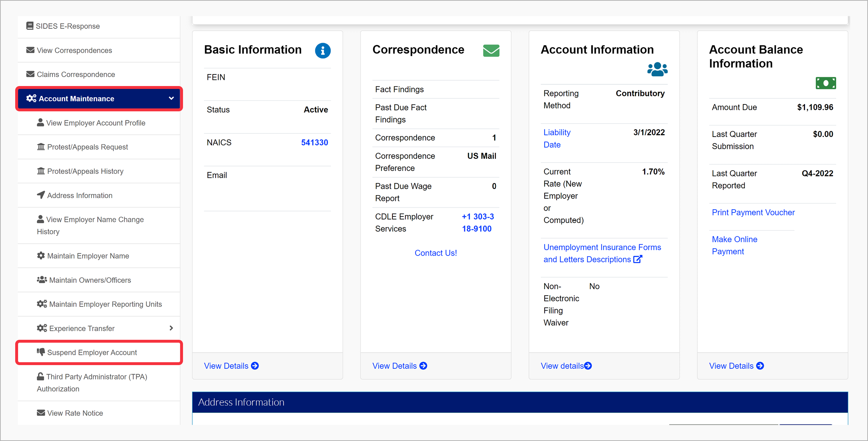Click the people icon on Account Information card

tap(658, 69)
